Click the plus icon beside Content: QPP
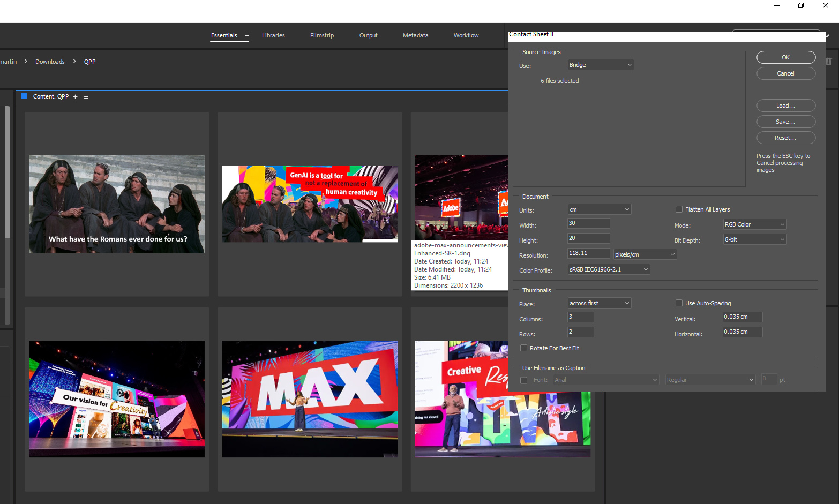The height and width of the screenshot is (504, 839). pyautogui.click(x=76, y=97)
